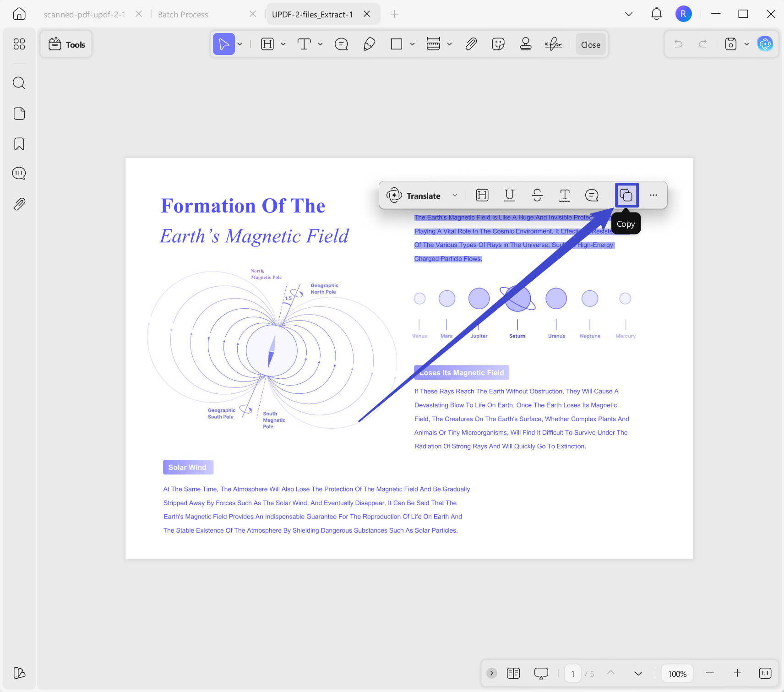This screenshot has width=784, height=692.
Task: Click the Tools button
Action: click(x=66, y=44)
